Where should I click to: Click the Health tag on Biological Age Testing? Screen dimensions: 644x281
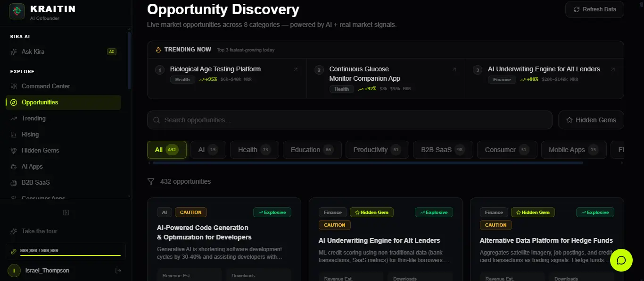[x=182, y=80]
